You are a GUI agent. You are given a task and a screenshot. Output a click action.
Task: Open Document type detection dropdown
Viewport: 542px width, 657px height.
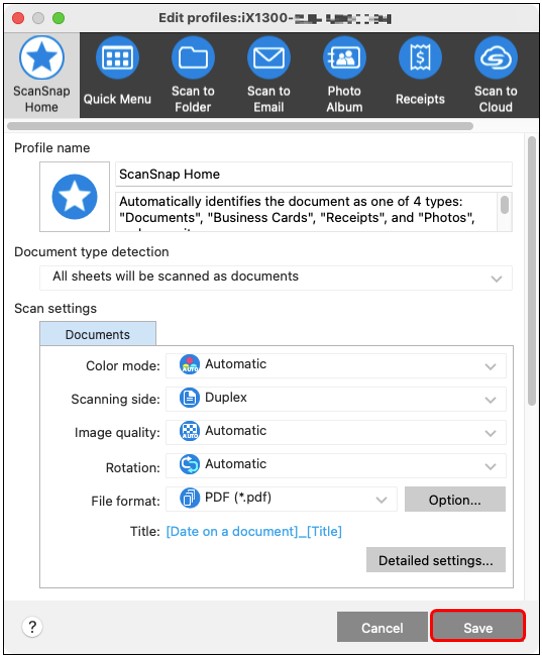276,277
